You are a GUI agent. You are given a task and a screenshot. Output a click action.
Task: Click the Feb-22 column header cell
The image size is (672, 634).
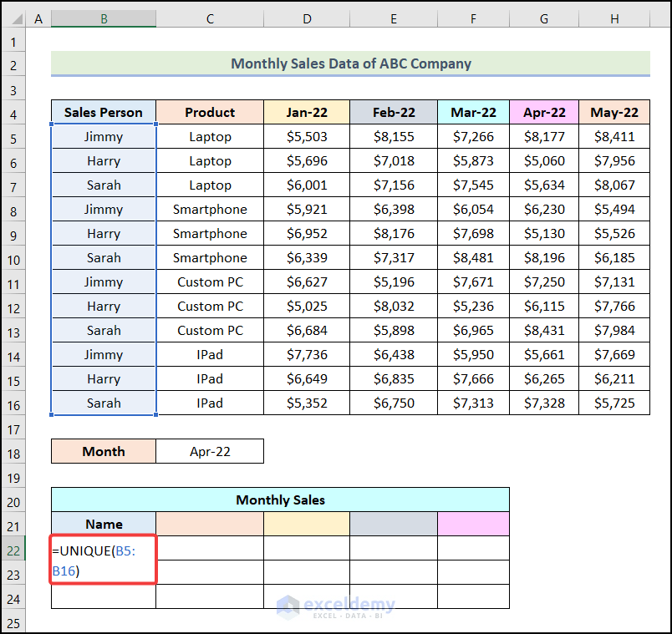393,112
